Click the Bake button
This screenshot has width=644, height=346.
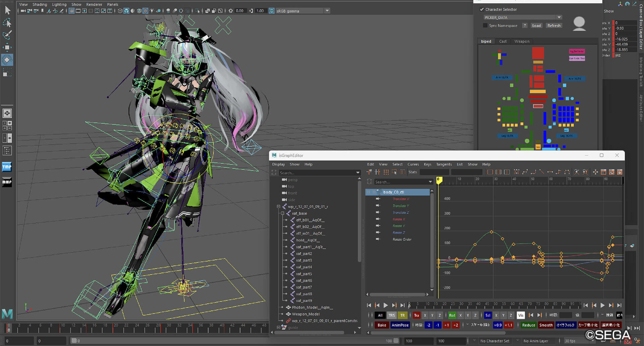click(x=382, y=325)
